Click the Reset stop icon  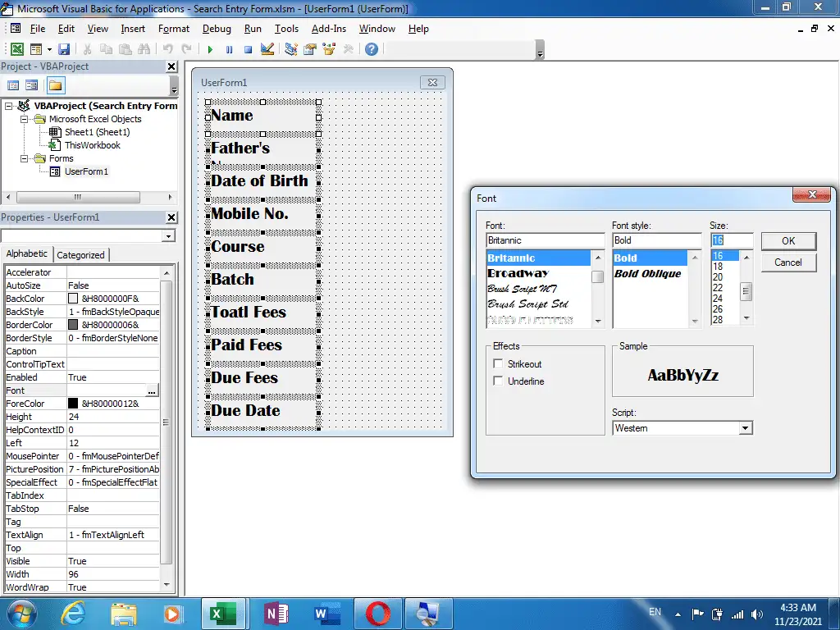[x=248, y=49]
